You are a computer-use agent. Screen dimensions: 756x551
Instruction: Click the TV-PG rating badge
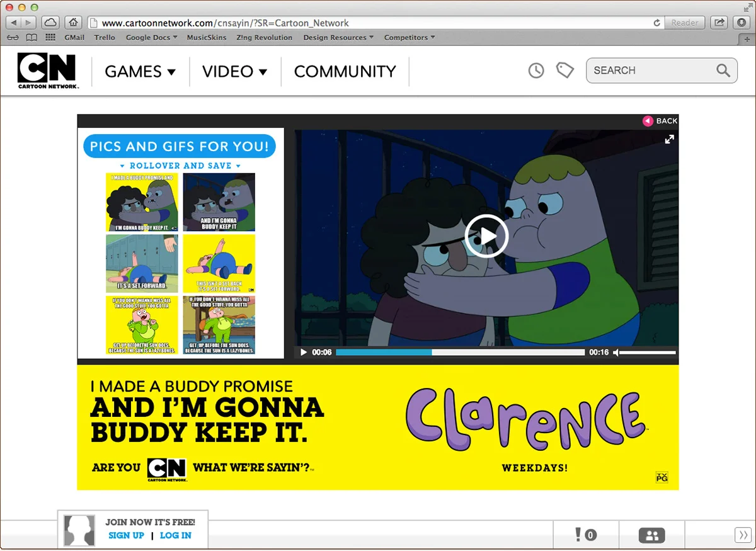tap(661, 477)
